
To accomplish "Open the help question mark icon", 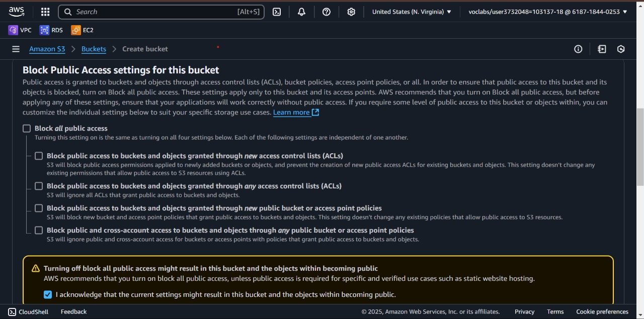I will [327, 12].
